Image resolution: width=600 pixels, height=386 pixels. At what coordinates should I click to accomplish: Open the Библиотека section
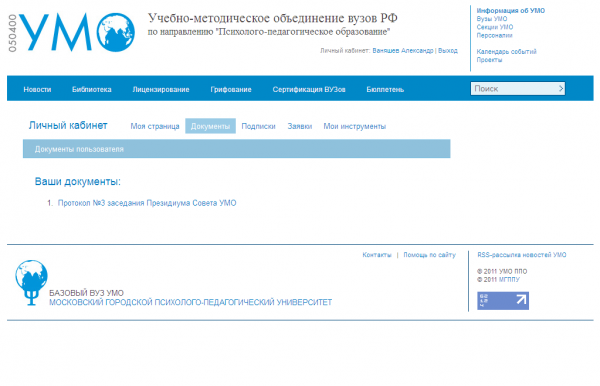(x=91, y=90)
